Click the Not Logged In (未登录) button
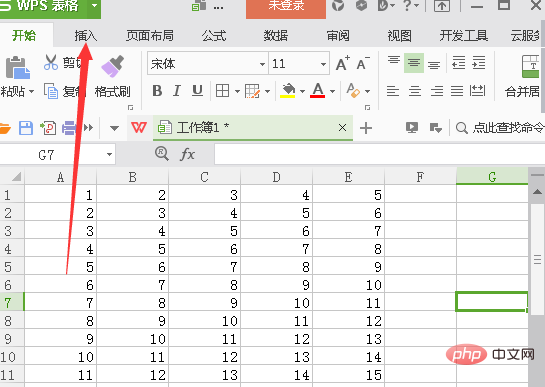Viewport: 545px width, 387px height. click(x=286, y=8)
